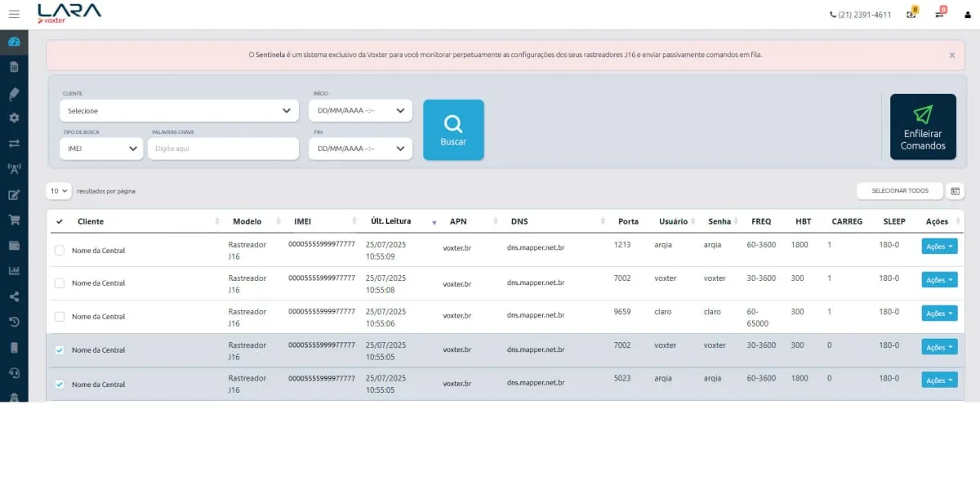Click user cell 'claro' in Usuário column

point(663,312)
